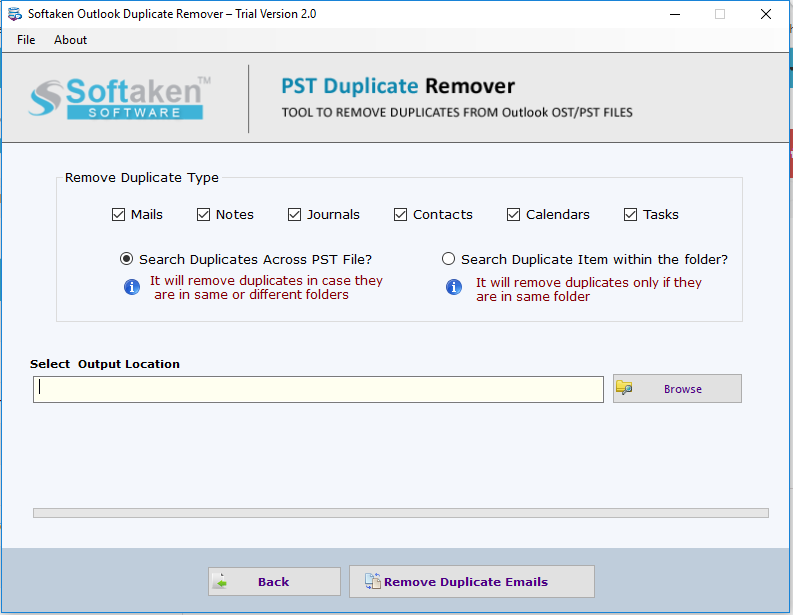Click info icon for across PST option

[x=132, y=287]
